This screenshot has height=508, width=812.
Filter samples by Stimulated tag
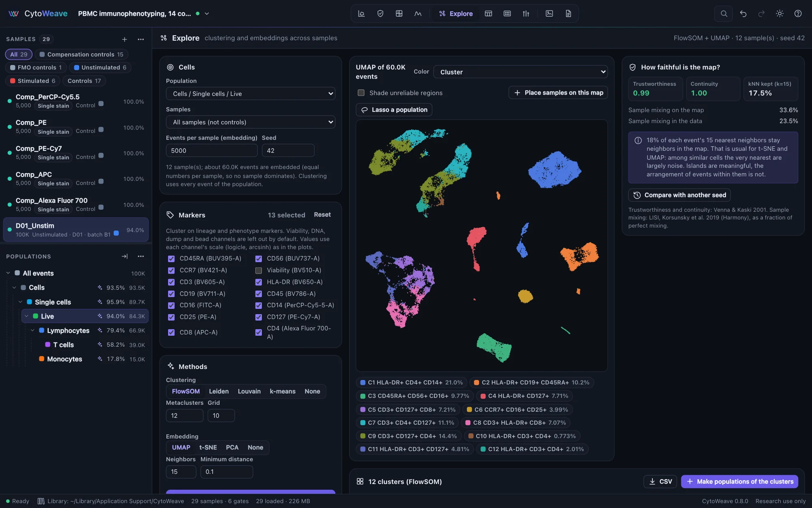pos(33,81)
